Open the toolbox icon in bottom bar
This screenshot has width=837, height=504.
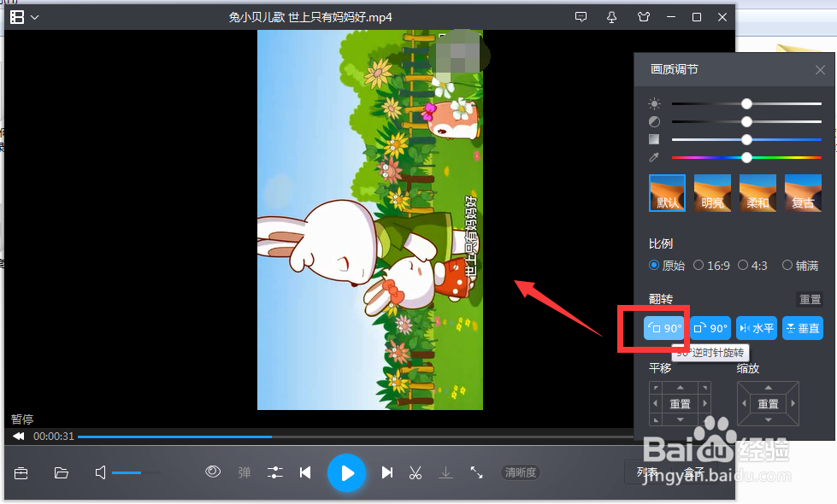pos(21,472)
